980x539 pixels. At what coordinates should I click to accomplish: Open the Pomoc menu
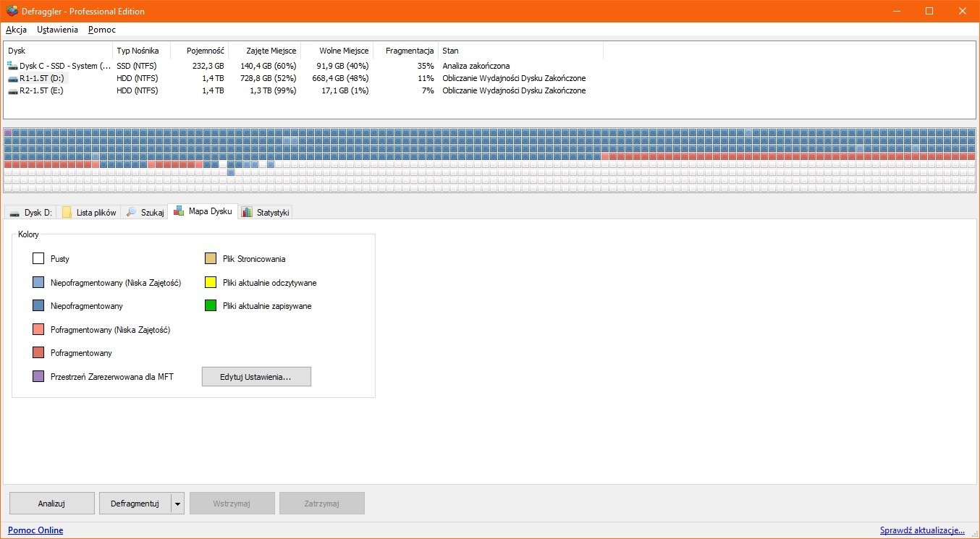click(x=102, y=30)
